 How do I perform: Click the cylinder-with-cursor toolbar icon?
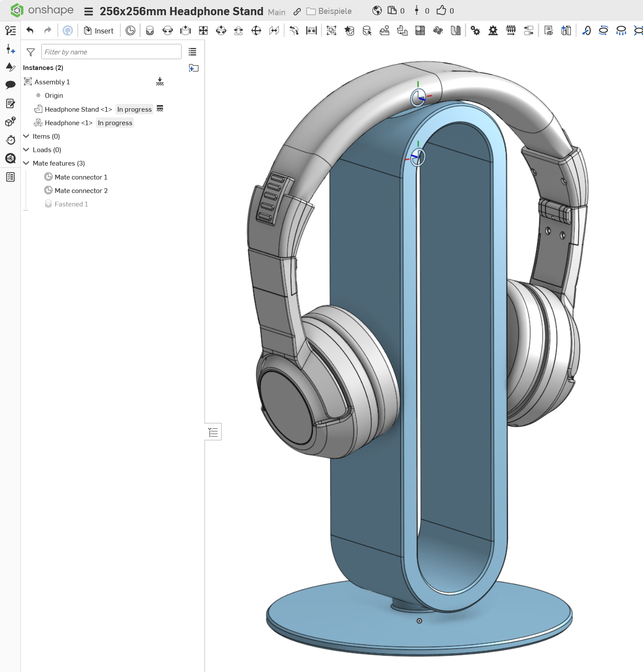pyautogui.click(x=367, y=30)
